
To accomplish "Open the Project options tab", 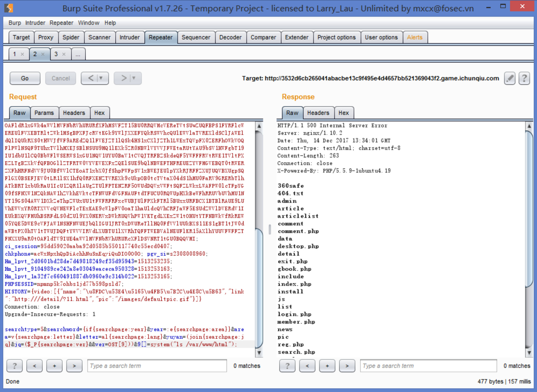I will click(x=337, y=37).
